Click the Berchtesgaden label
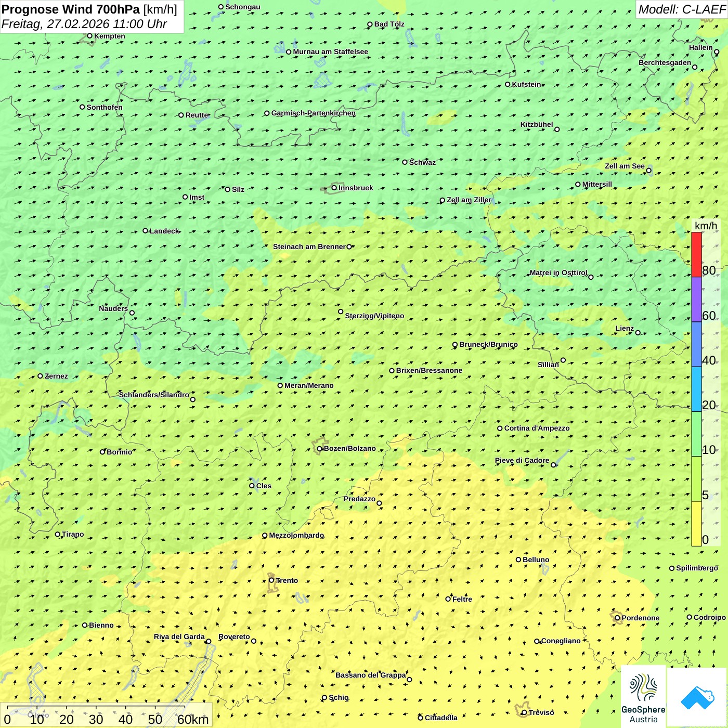 (665, 62)
